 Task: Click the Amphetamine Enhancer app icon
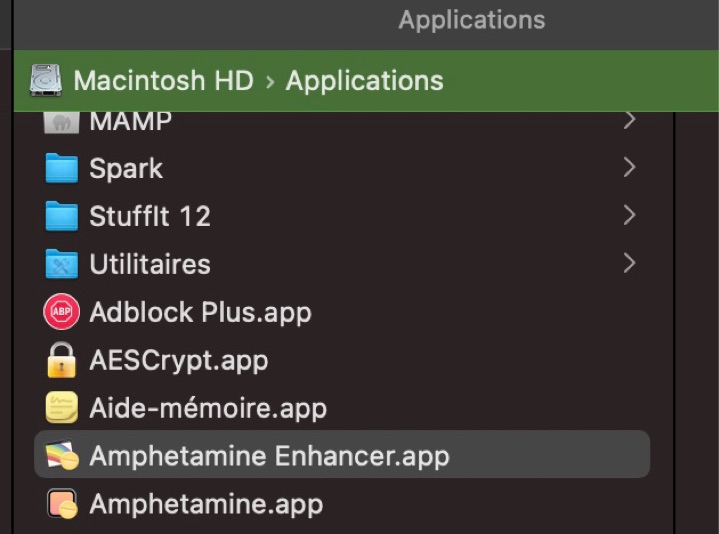point(62,456)
